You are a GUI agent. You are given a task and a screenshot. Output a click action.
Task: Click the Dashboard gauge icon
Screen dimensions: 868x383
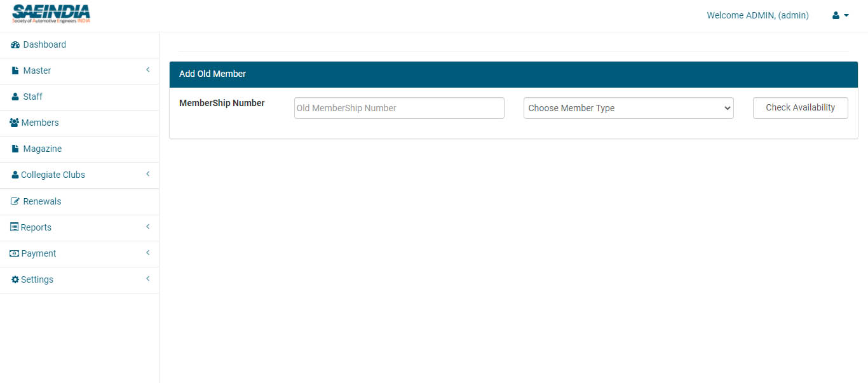click(15, 45)
